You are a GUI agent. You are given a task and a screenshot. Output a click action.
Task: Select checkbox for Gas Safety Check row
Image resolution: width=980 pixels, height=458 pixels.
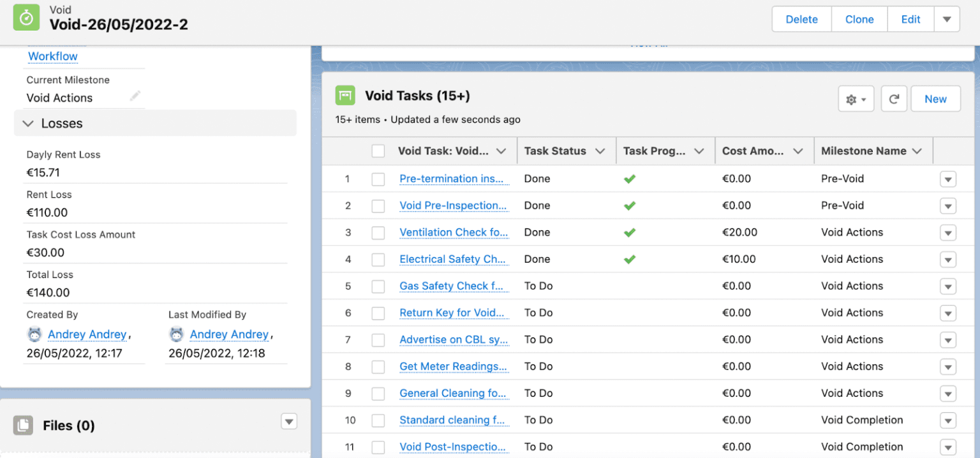[378, 286]
